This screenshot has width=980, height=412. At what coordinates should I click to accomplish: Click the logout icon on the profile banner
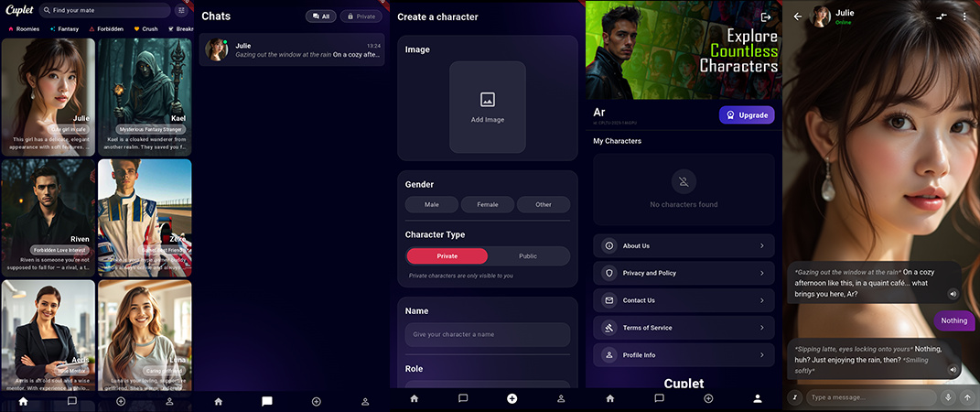(766, 16)
